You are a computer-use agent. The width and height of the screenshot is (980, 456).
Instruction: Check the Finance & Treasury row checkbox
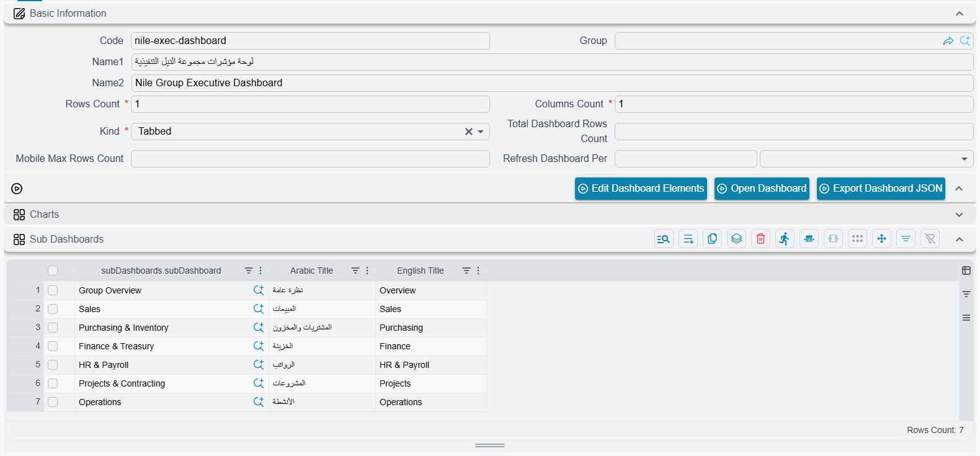[53, 346]
